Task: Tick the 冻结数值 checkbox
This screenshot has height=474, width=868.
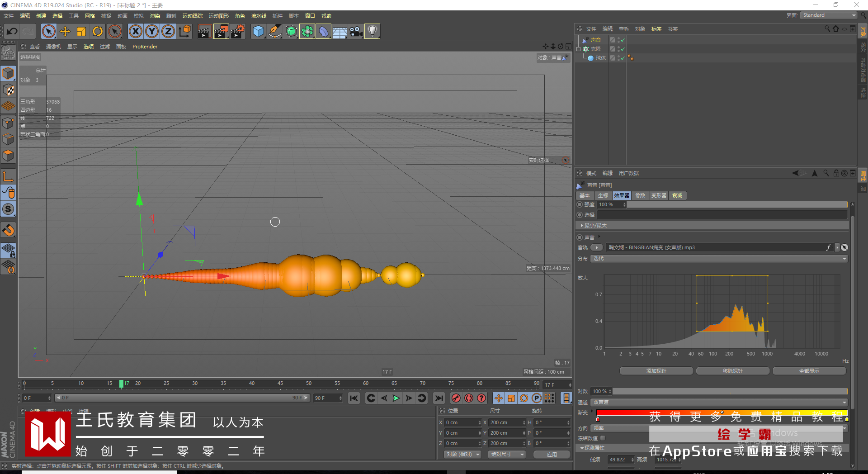Action: 603,438
